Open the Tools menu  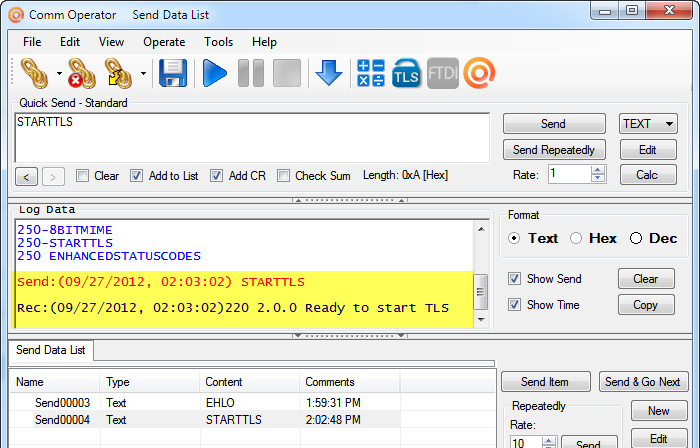click(218, 42)
